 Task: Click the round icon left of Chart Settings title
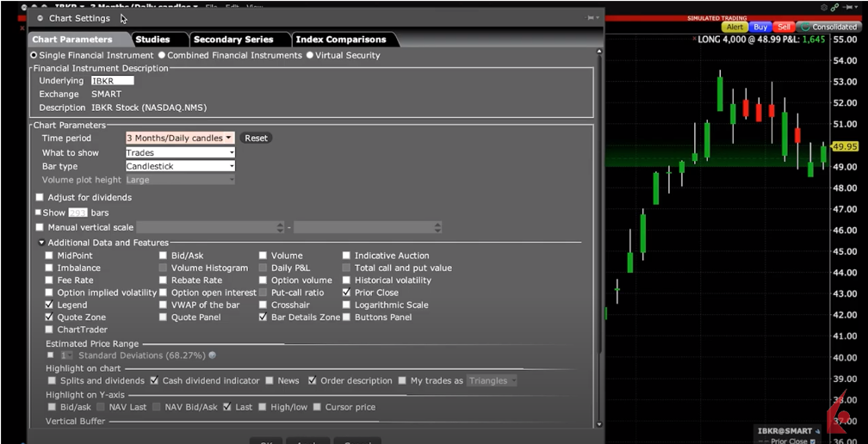(40, 18)
